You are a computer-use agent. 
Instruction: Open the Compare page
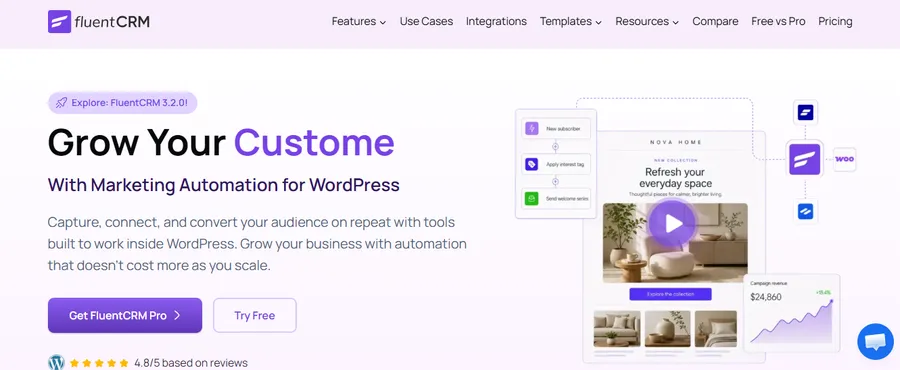click(715, 21)
